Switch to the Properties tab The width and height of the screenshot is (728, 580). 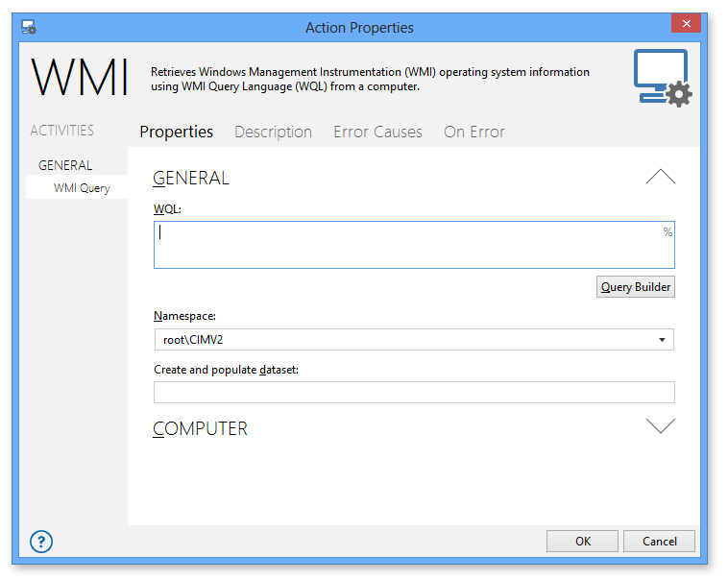177,132
